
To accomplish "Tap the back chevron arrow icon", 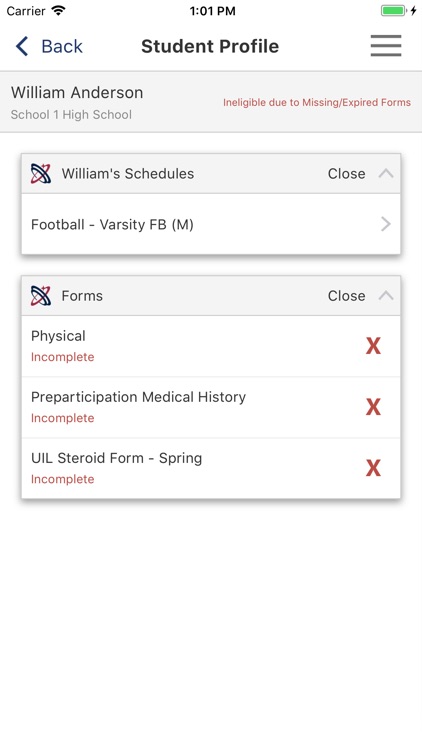I will pos(22,46).
